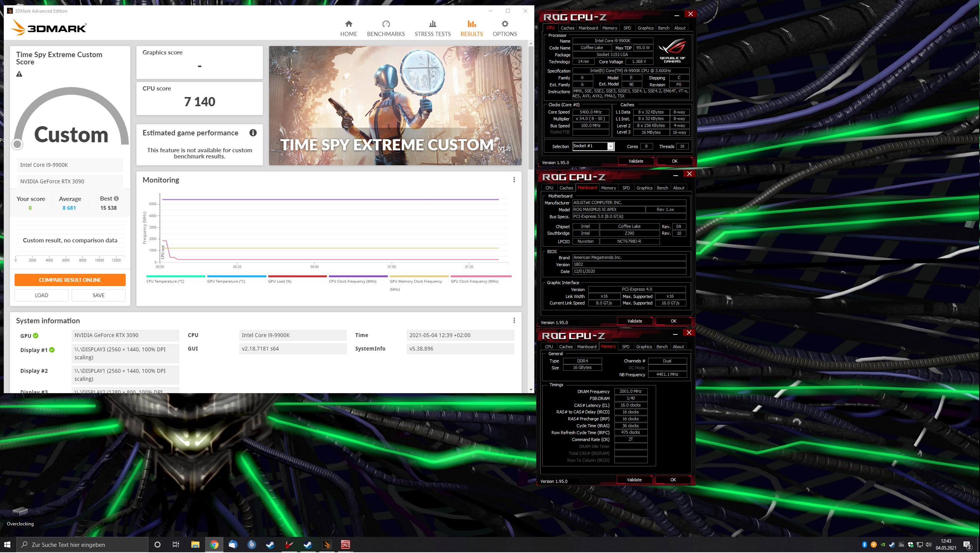Open File Explorer from the taskbar
Image resolution: width=980 pixels, height=553 pixels.
[195, 545]
